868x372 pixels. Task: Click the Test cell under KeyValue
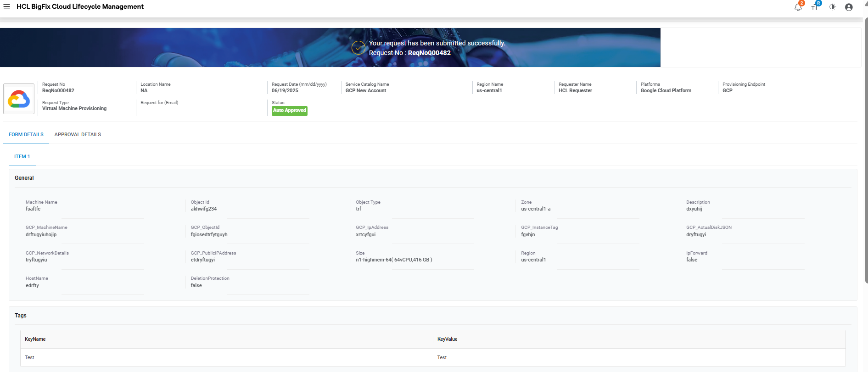pyautogui.click(x=442, y=358)
